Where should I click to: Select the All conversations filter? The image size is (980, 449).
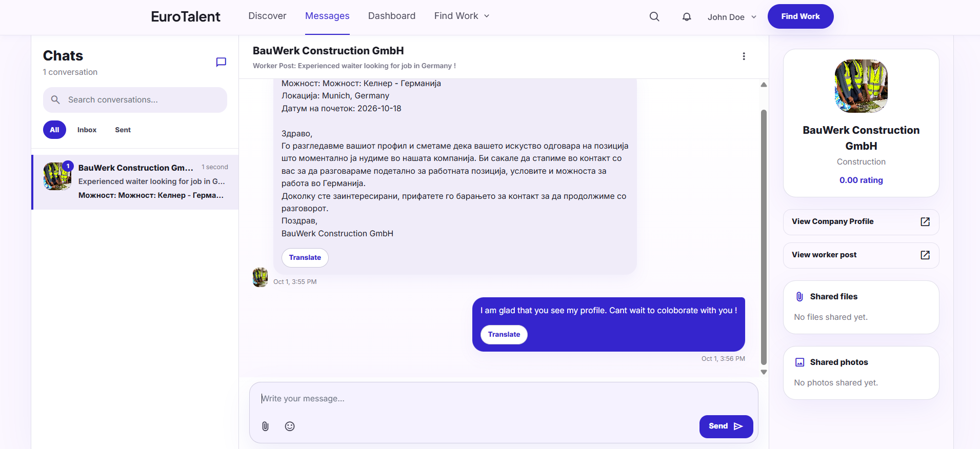click(54, 130)
